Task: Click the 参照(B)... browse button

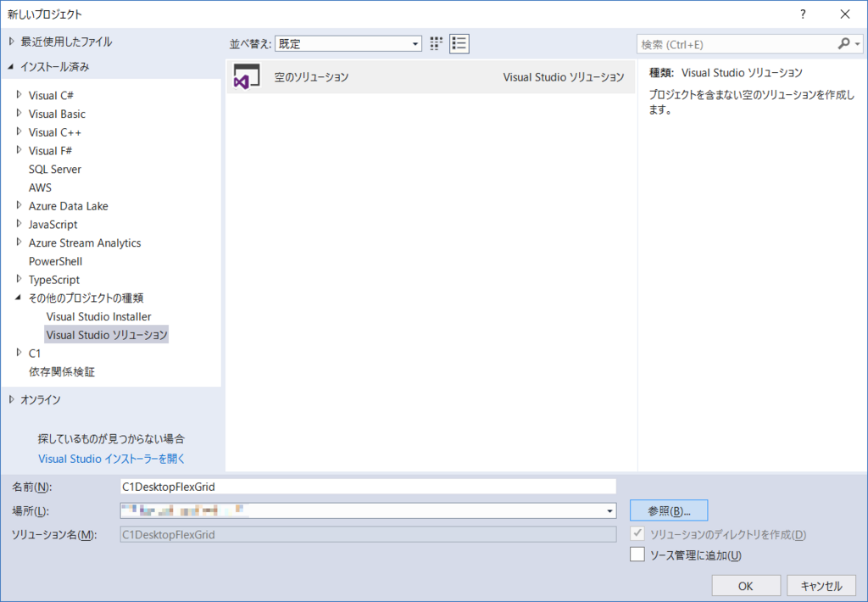Action: [669, 510]
